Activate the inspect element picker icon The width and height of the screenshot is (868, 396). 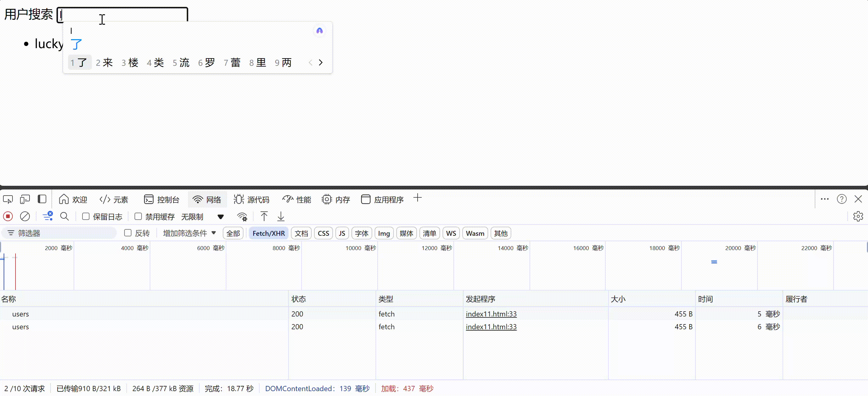tap(8, 199)
